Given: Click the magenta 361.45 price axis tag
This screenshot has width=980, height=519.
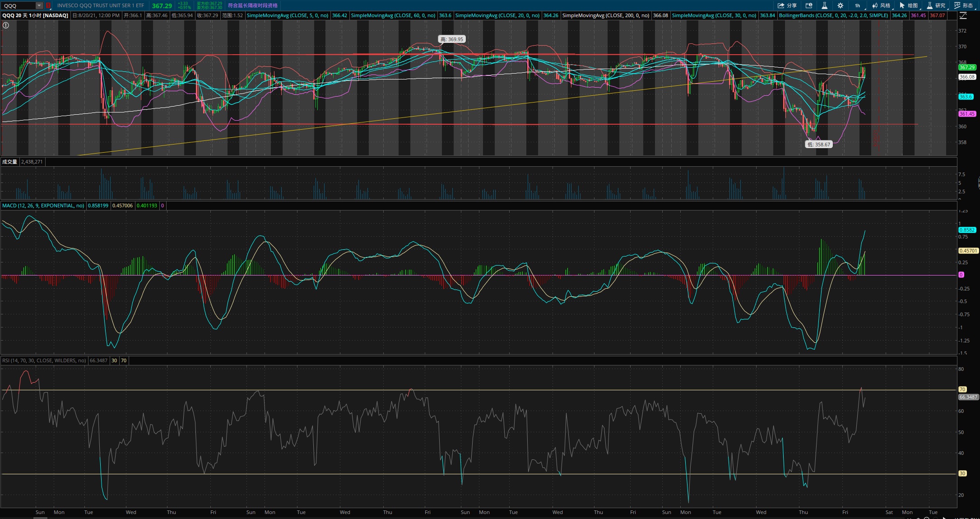Looking at the screenshot, I should pyautogui.click(x=967, y=114).
